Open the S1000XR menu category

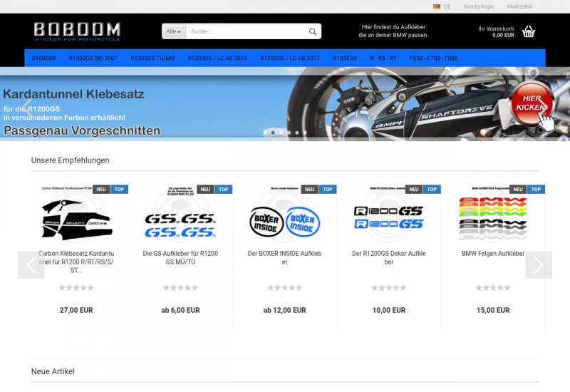(x=43, y=58)
